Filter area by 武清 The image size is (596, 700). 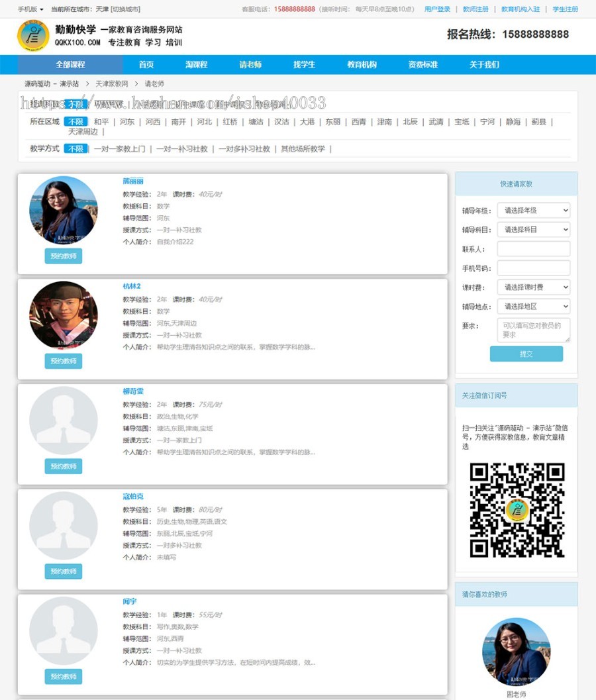click(436, 121)
